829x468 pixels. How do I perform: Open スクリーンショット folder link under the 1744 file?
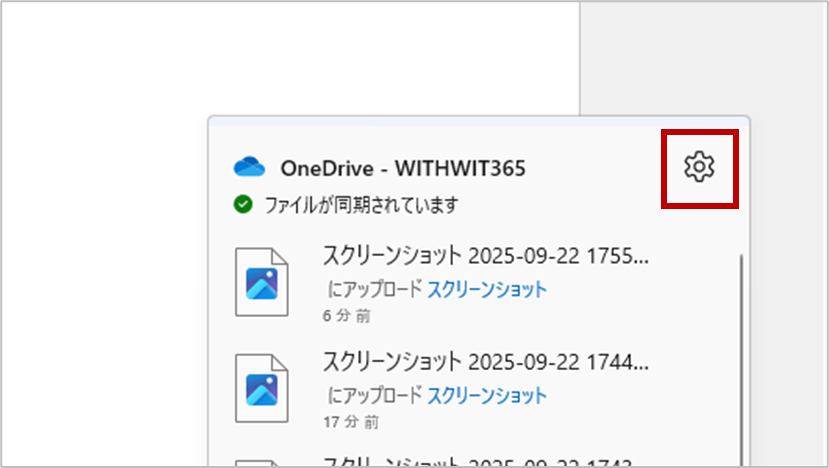(x=487, y=394)
